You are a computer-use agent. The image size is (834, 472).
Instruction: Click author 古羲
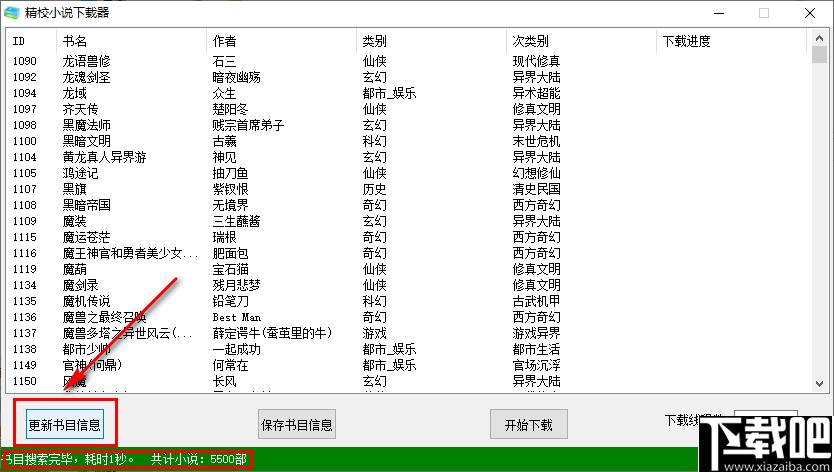pos(224,141)
